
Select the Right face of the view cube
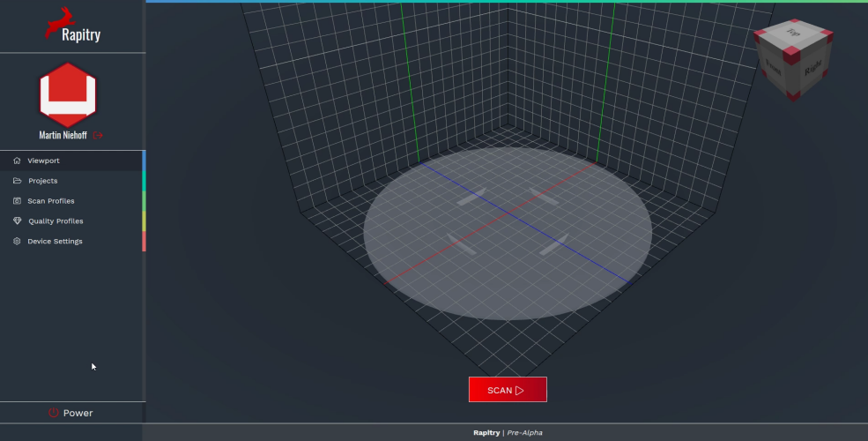[812, 68]
